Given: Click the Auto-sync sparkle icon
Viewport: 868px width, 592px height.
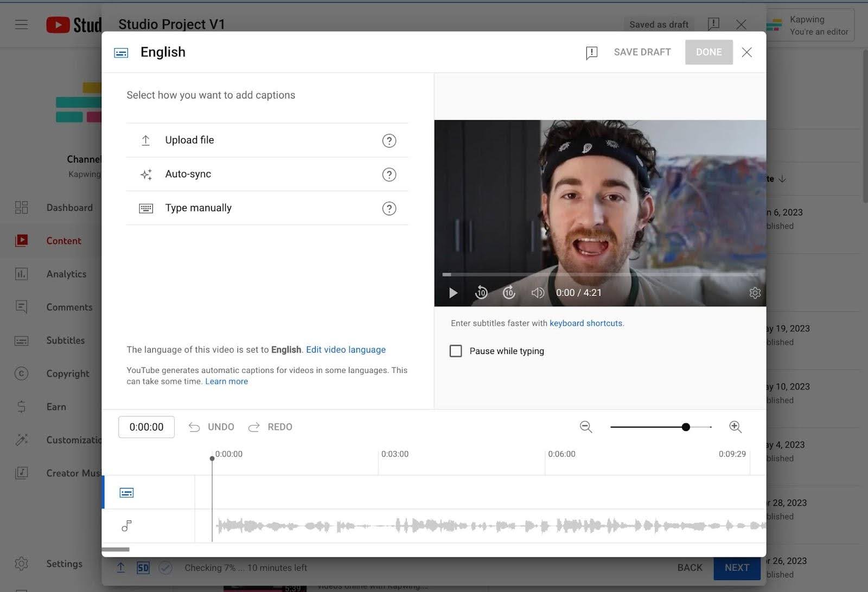Looking at the screenshot, I should [x=146, y=175].
